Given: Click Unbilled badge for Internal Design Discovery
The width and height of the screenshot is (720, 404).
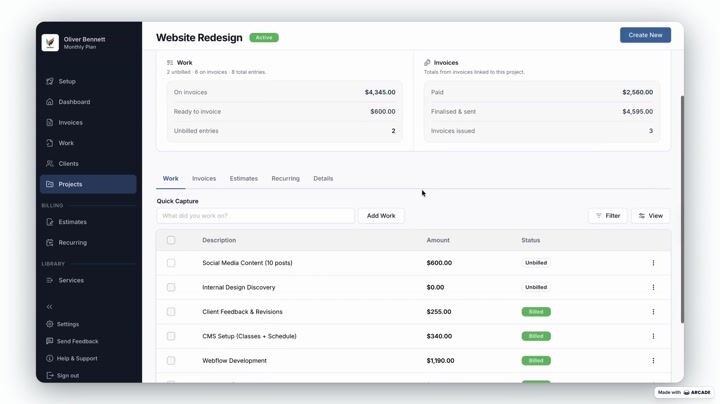Looking at the screenshot, I should point(536,287).
